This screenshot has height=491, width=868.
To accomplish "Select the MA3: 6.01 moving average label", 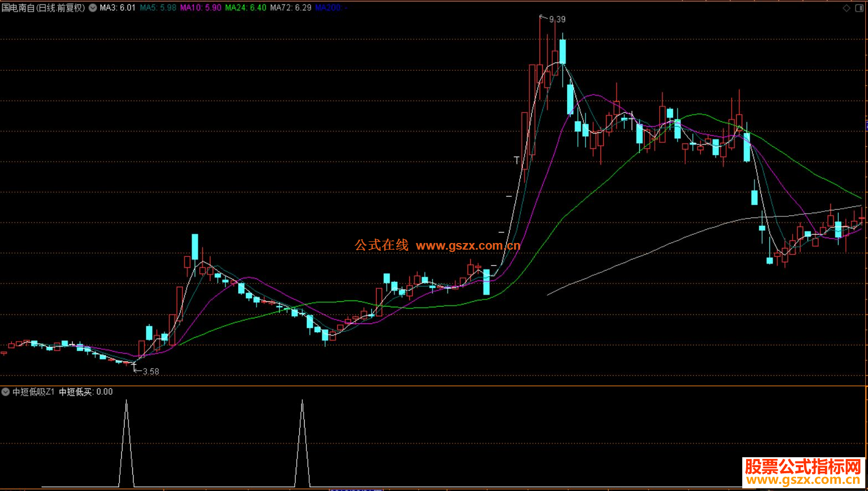I will pos(117,8).
